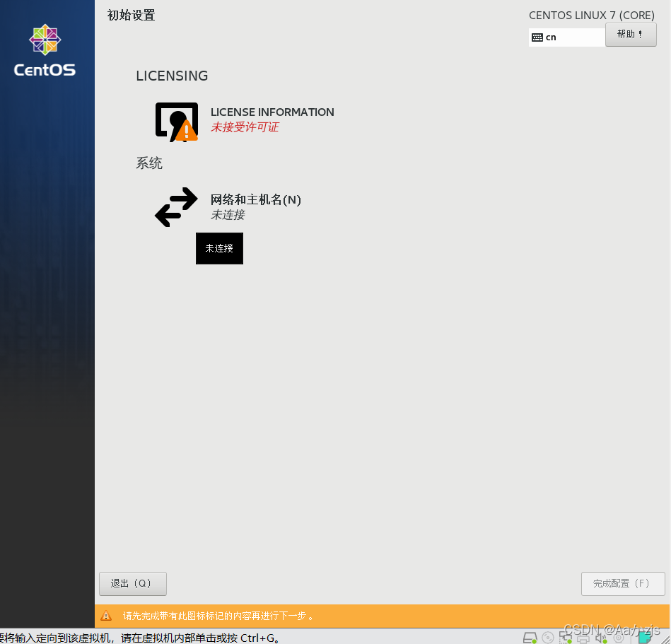Screen dimensions: 671x644
Task: Click the CentOS logo in sidebar
Action: (x=45, y=50)
